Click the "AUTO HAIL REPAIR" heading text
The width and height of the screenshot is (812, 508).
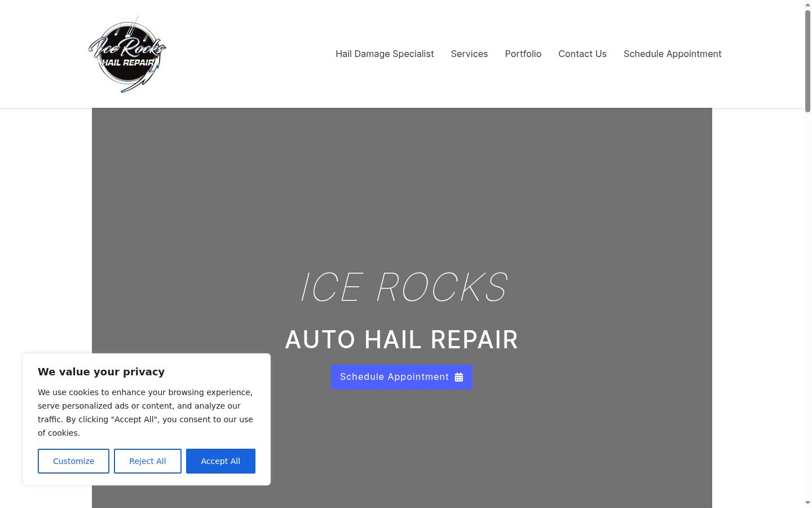tap(401, 340)
